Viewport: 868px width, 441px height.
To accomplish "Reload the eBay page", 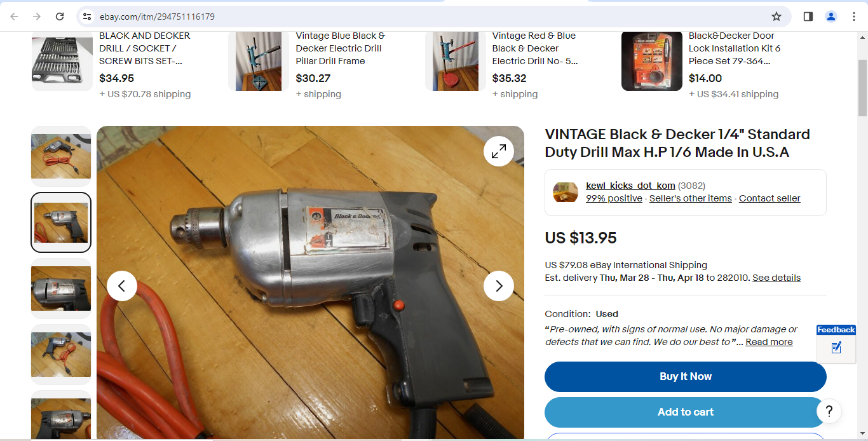I will [60, 17].
